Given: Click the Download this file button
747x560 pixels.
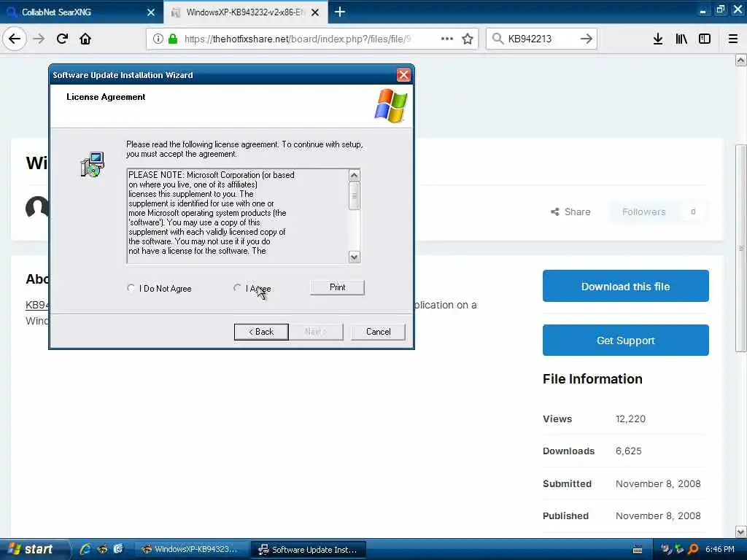Looking at the screenshot, I should [x=625, y=286].
